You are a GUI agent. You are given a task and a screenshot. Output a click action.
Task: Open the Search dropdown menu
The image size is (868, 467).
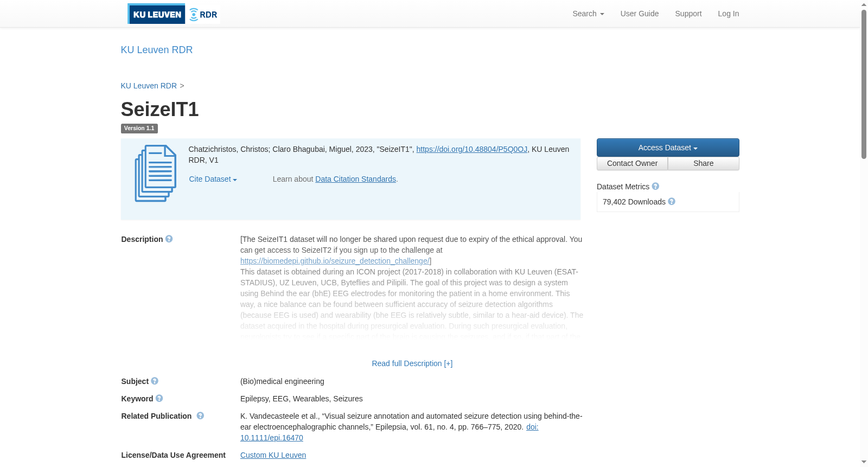click(x=588, y=14)
